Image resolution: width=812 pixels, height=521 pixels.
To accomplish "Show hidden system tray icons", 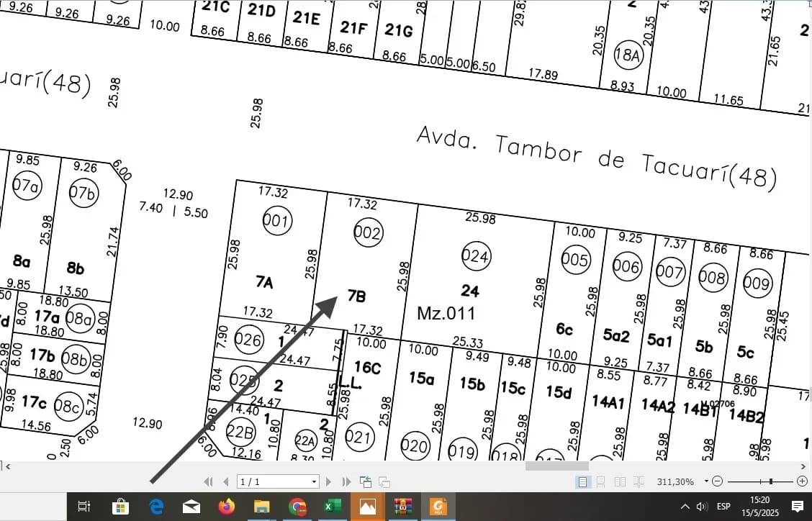I will point(685,507).
